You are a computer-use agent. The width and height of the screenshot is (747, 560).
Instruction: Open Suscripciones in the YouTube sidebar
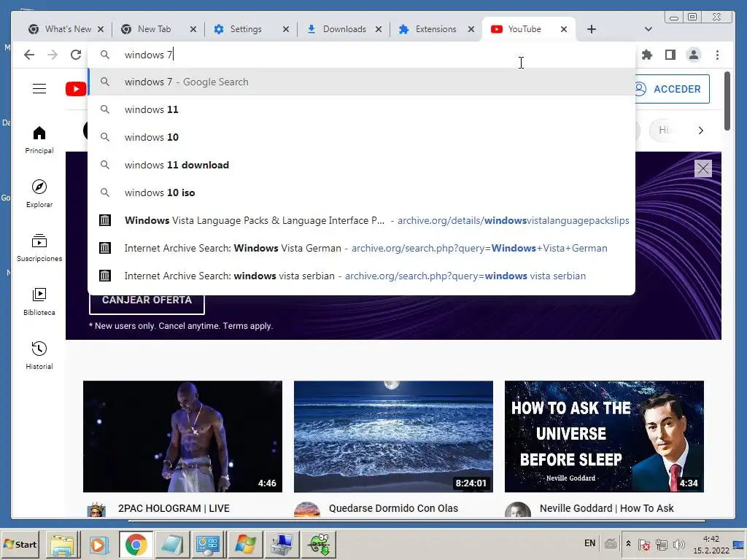[x=39, y=248]
